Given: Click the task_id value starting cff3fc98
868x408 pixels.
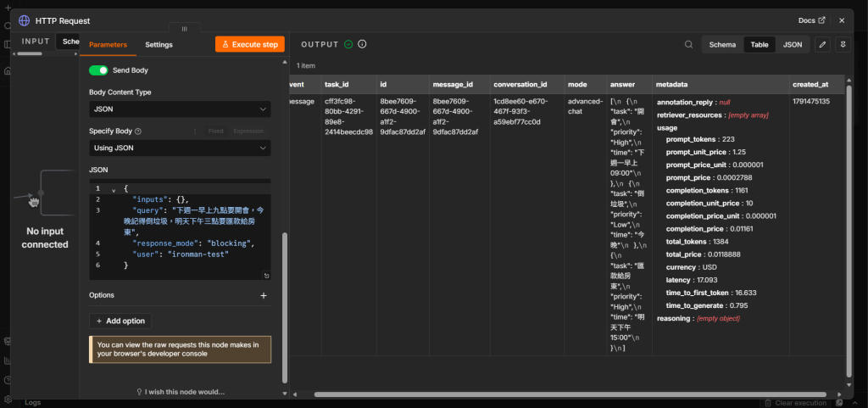Looking at the screenshot, I should (348, 117).
